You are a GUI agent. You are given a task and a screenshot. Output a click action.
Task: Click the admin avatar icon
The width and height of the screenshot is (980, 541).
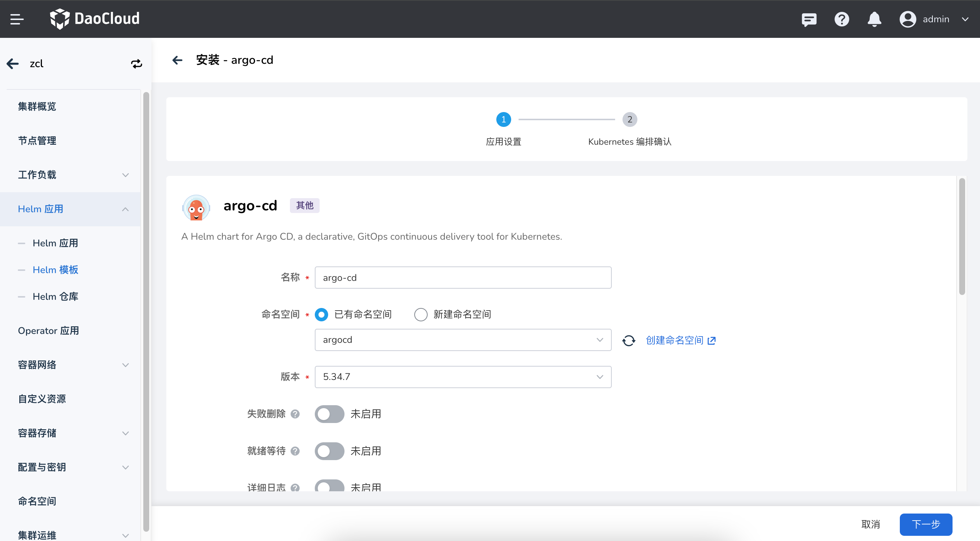[x=908, y=19]
